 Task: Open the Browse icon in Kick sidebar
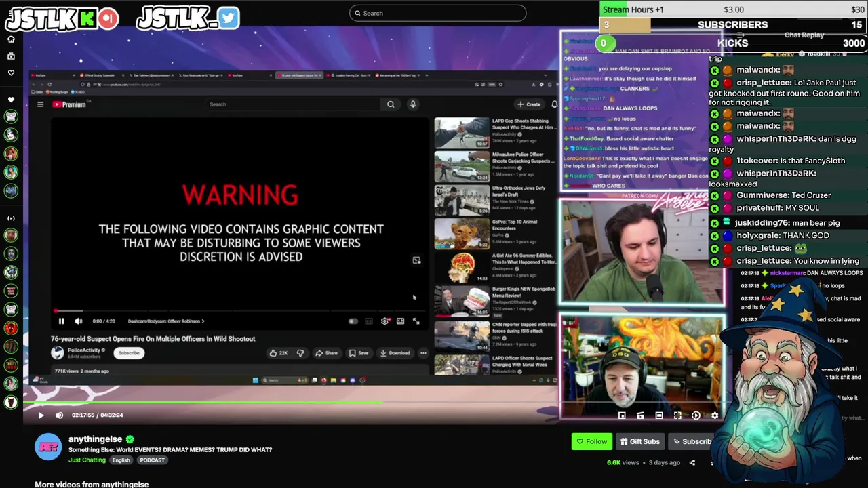tap(11, 56)
